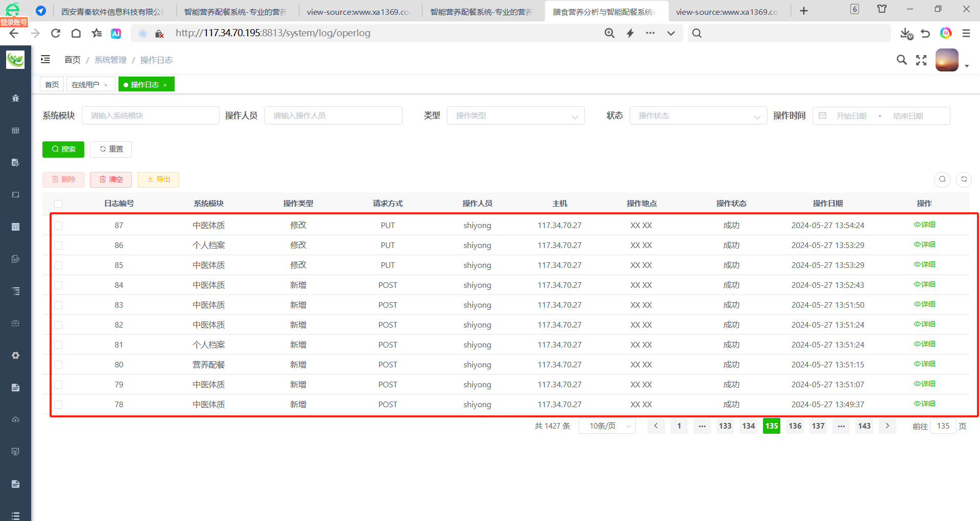The height and width of the screenshot is (521, 980).
Task: Click the green leaf app logo
Action: [x=15, y=60]
